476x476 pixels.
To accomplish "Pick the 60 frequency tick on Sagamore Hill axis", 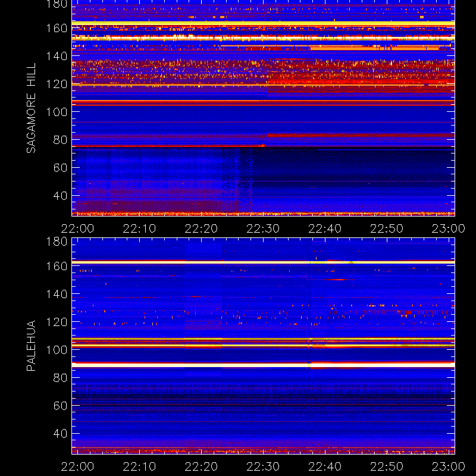I will (x=60, y=168).
